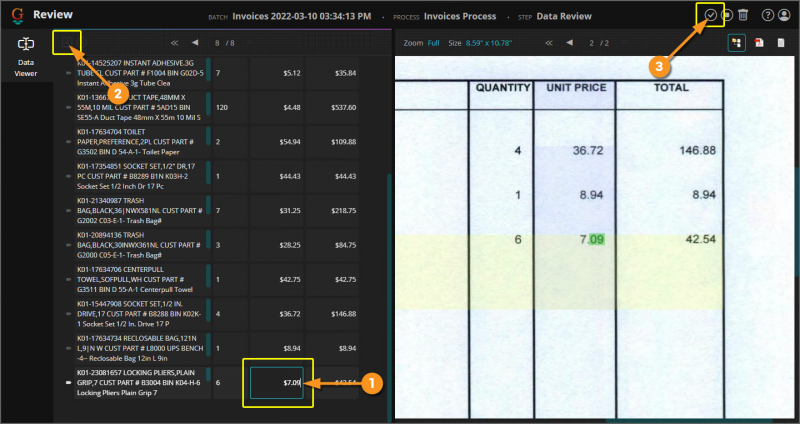Click the row handle for the Duct Tape row
This screenshot has height=424, width=800.
68,108
